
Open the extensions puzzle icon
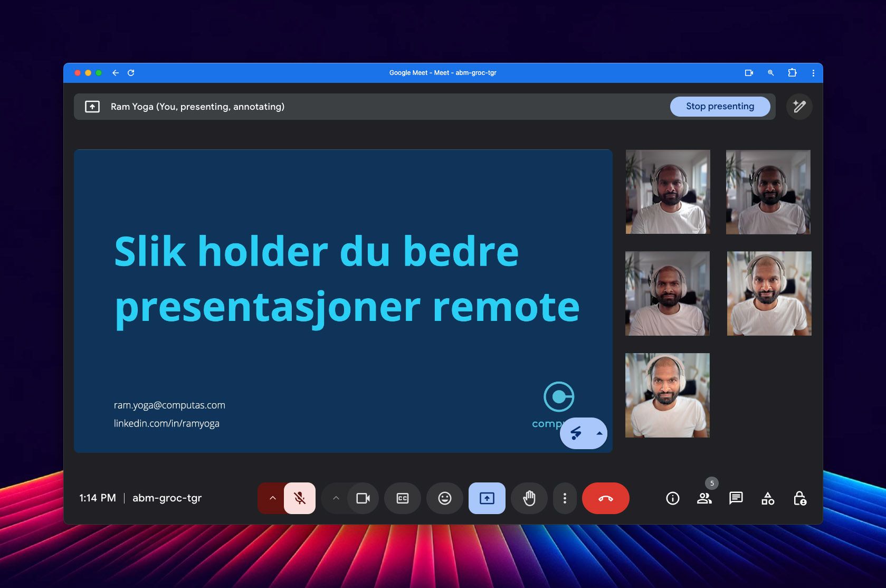[x=792, y=73]
